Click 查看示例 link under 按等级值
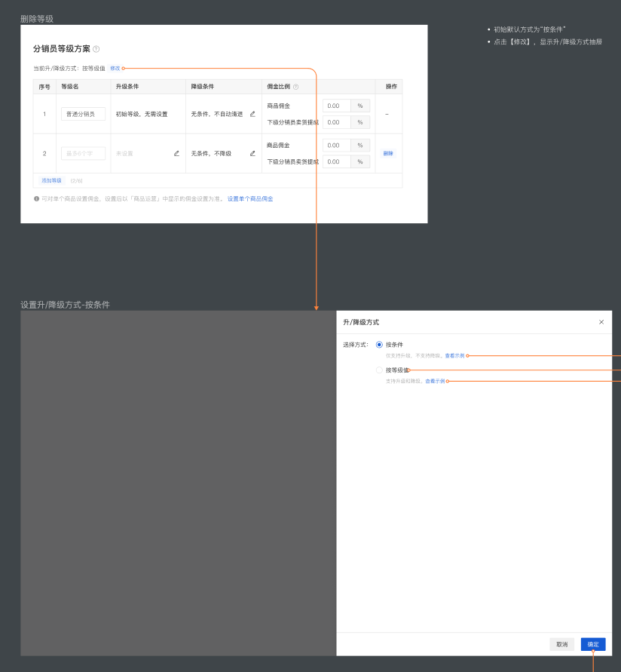The width and height of the screenshot is (621, 672). pos(435,381)
